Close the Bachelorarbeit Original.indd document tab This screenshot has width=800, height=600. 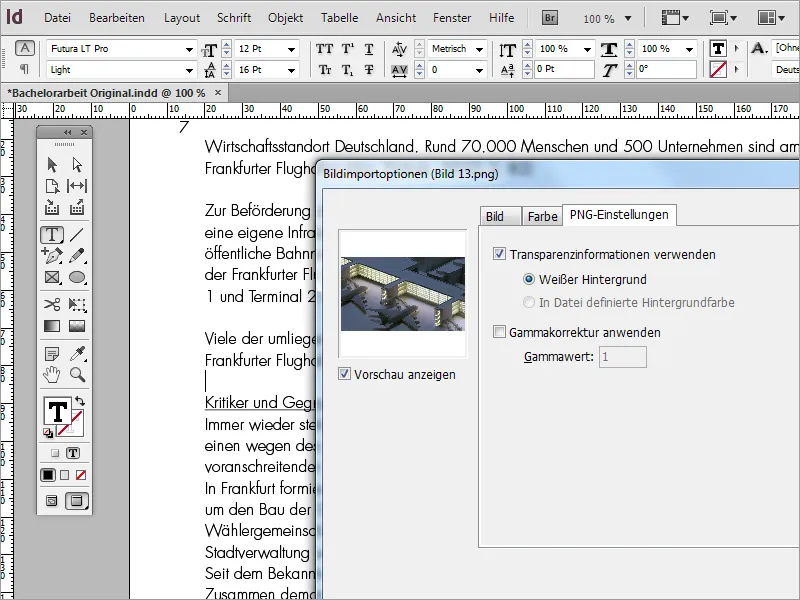coord(218,92)
